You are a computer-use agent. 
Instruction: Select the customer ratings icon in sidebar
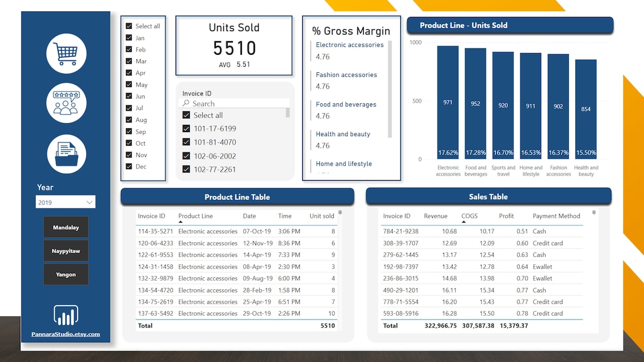click(66, 103)
